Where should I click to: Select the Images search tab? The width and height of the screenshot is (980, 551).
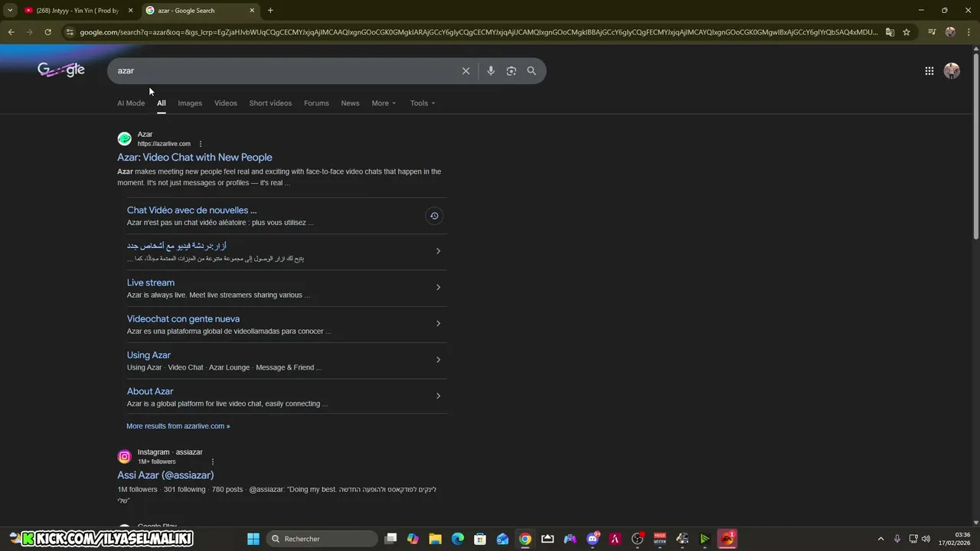point(190,103)
